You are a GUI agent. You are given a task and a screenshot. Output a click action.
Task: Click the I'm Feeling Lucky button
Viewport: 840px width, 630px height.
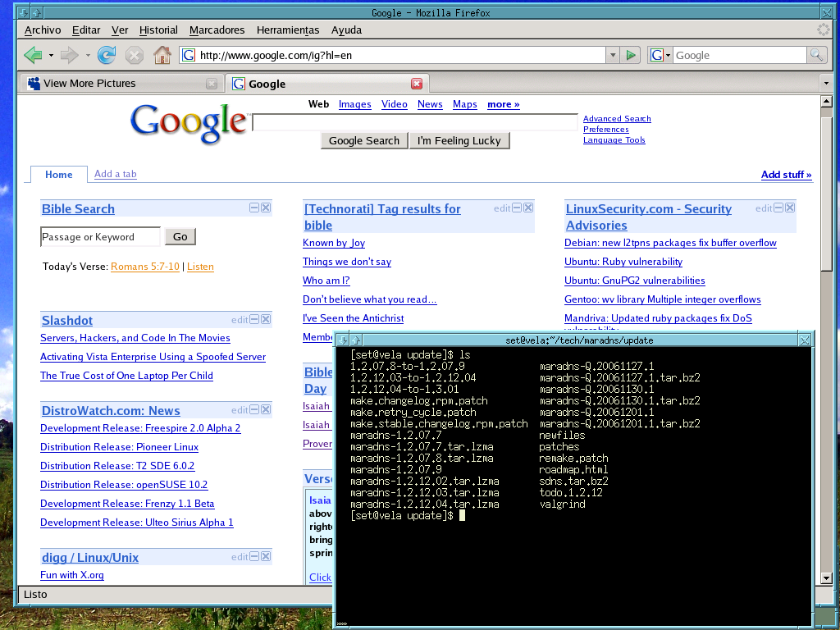(459, 140)
